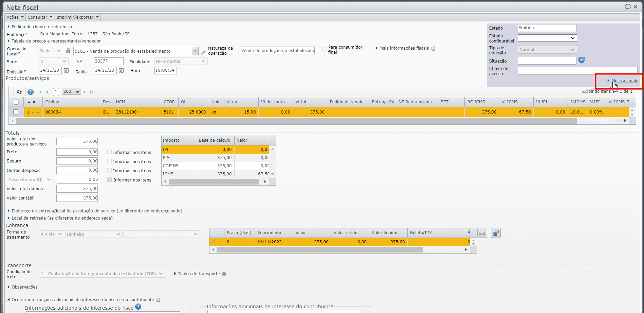Viewport: 644px width, 313px height.
Task: Click the Chave de acesso input field
Action: 577,71
